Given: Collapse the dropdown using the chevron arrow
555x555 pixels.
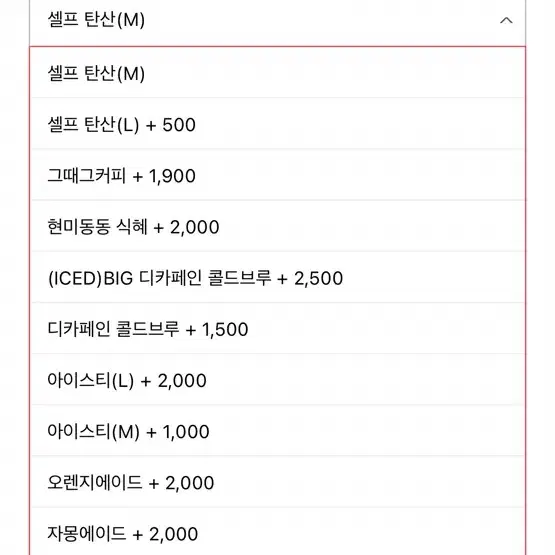Looking at the screenshot, I should click(x=506, y=21).
